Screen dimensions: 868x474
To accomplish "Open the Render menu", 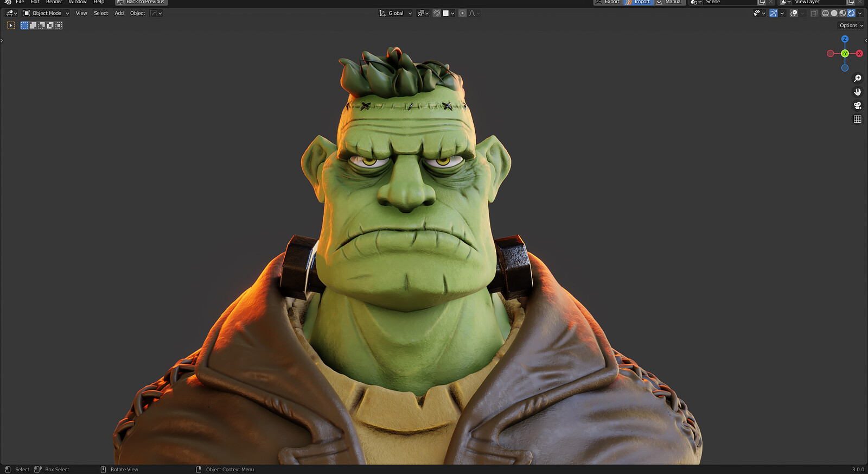I will 54,2.
